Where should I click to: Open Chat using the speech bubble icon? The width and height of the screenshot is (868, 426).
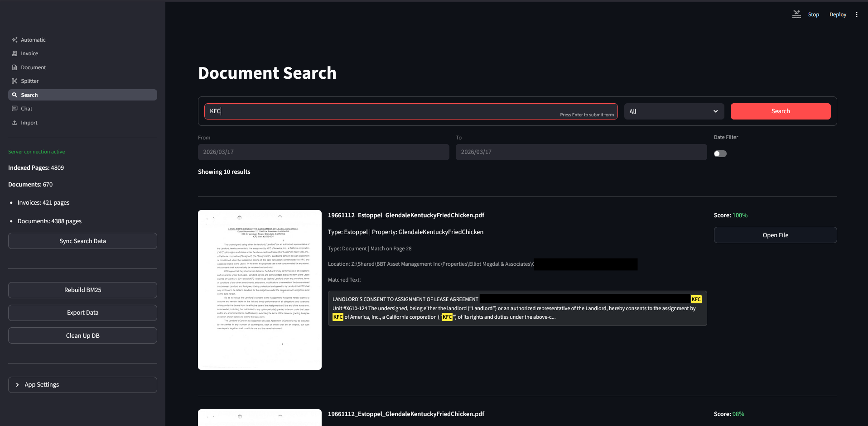click(x=15, y=108)
